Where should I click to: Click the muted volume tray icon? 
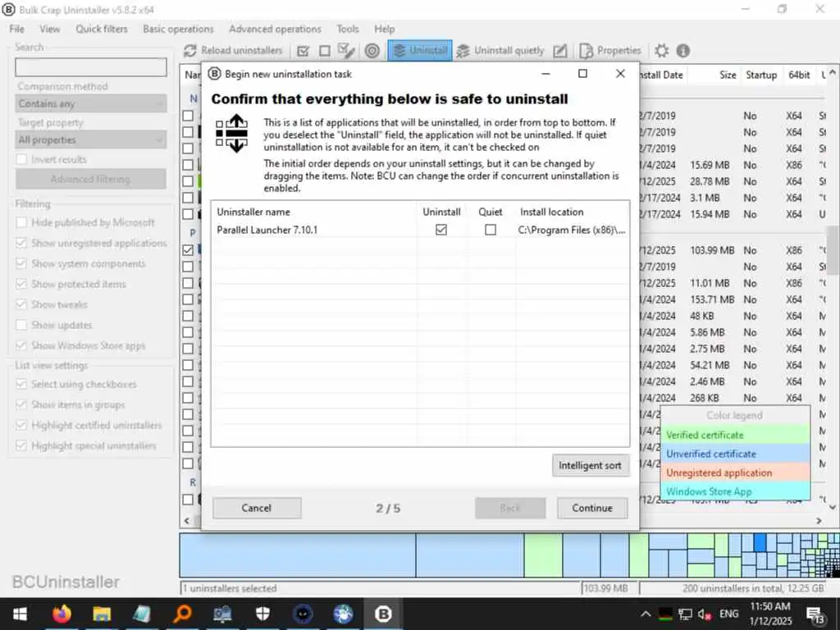point(705,614)
